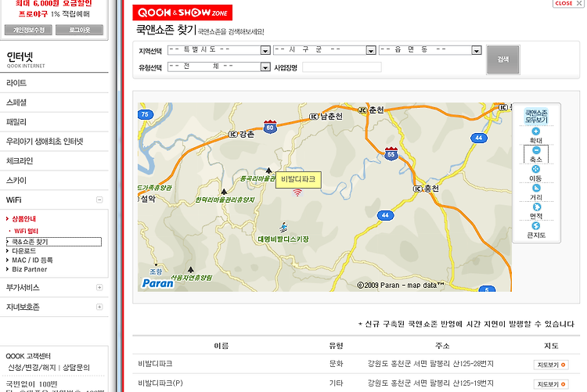Viewport: 587px width, 392px height.
Task: Click the 남춘천 IC label on the map
Action: coord(326,117)
